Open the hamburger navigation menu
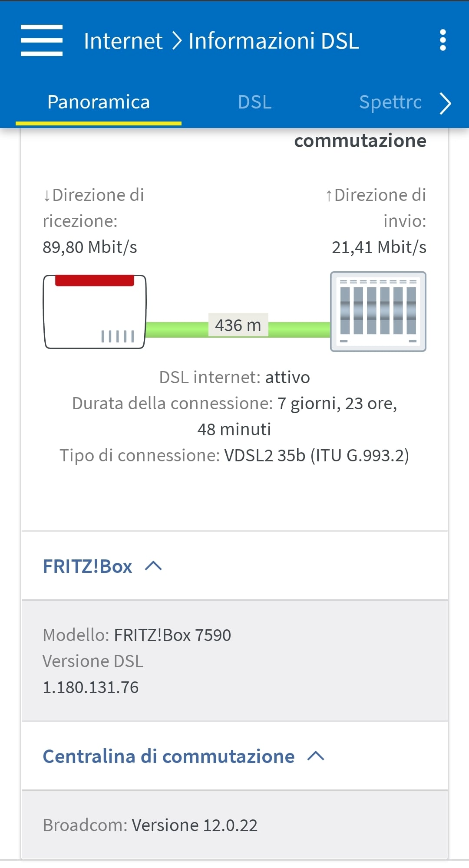The height and width of the screenshot is (868, 469). (x=42, y=40)
